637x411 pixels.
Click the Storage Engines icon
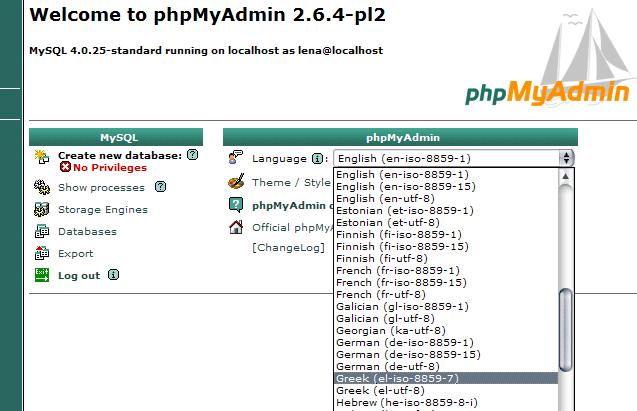point(41,209)
